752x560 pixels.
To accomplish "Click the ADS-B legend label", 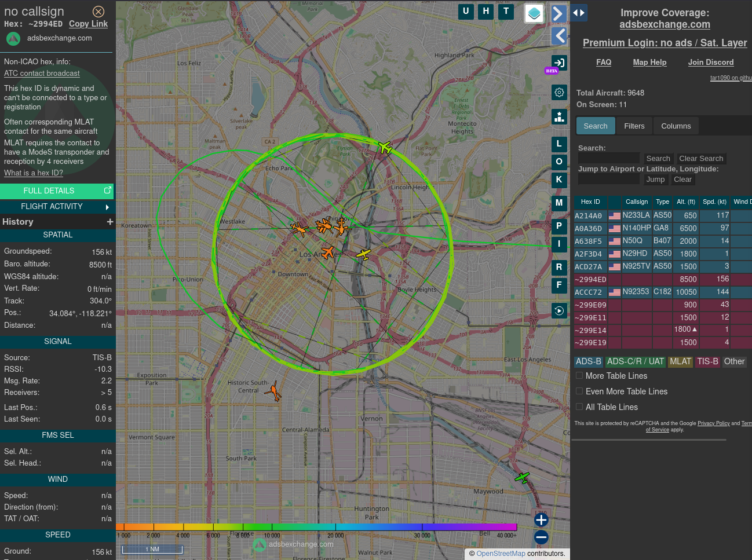I will tap(589, 361).
